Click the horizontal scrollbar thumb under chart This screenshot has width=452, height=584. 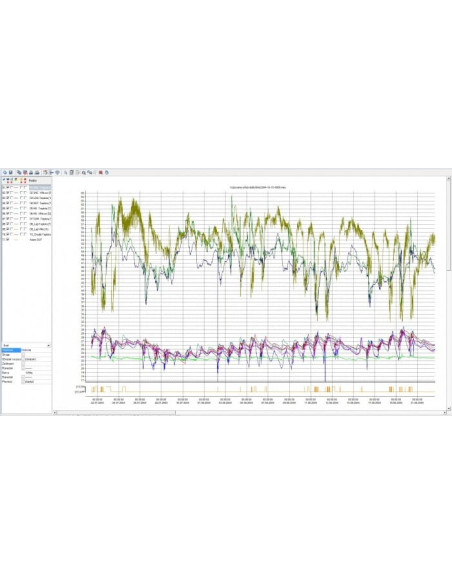click(116, 413)
